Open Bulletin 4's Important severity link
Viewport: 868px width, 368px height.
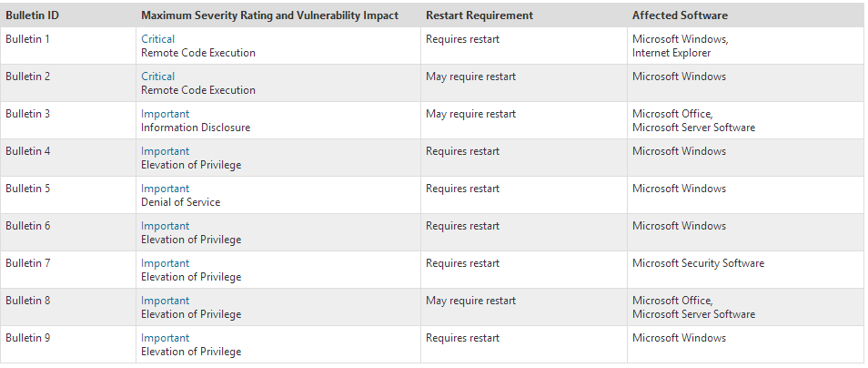165,151
